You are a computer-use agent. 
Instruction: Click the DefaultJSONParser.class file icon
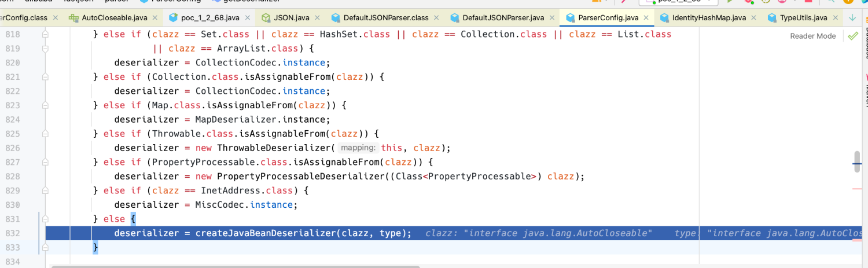334,18
